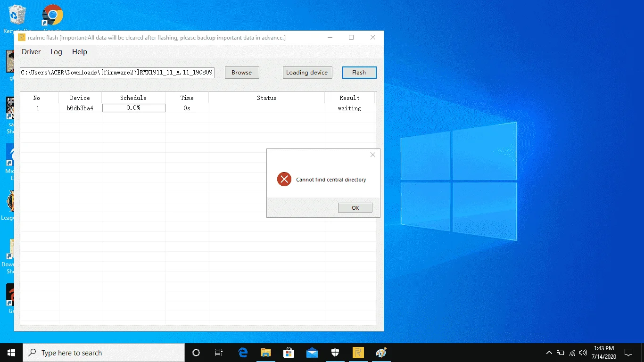Open the Log menu

[x=56, y=52]
